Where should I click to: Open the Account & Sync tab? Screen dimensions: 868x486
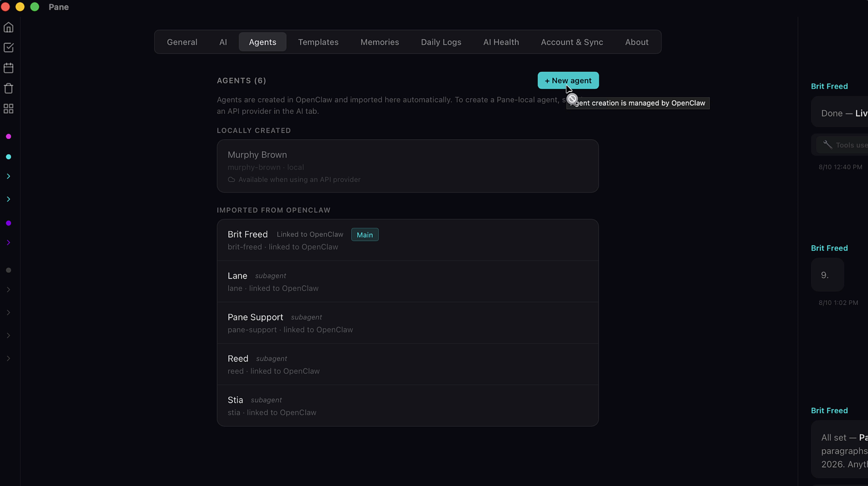tap(572, 42)
